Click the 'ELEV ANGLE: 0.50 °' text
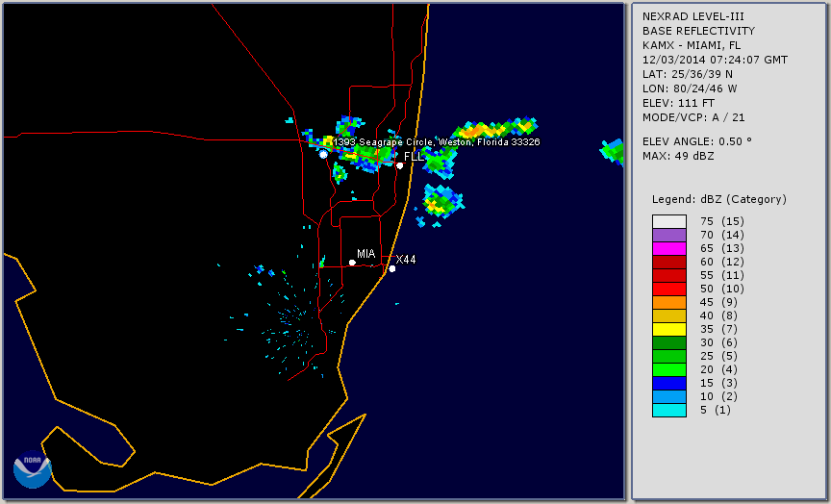The image size is (831, 504). (697, 141)
